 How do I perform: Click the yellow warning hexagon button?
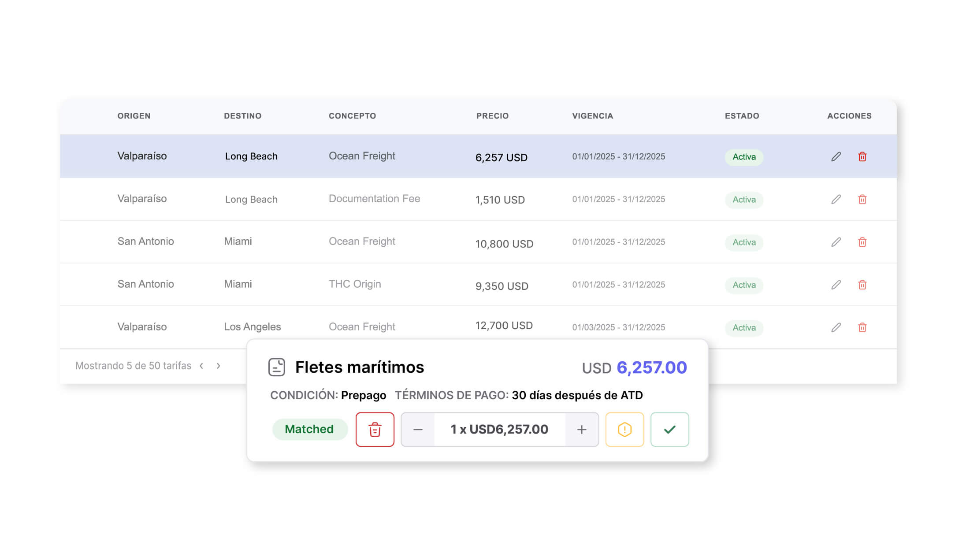coord(624,430)
